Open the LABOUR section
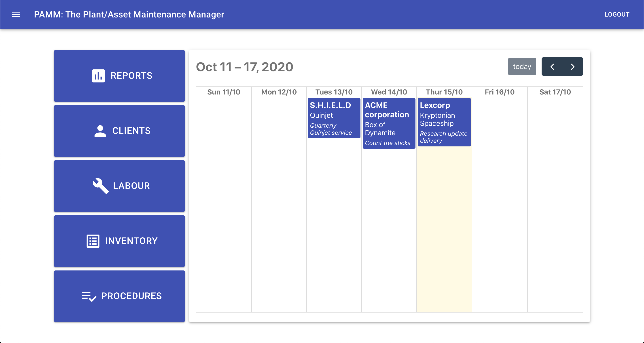 coord(119,186)
